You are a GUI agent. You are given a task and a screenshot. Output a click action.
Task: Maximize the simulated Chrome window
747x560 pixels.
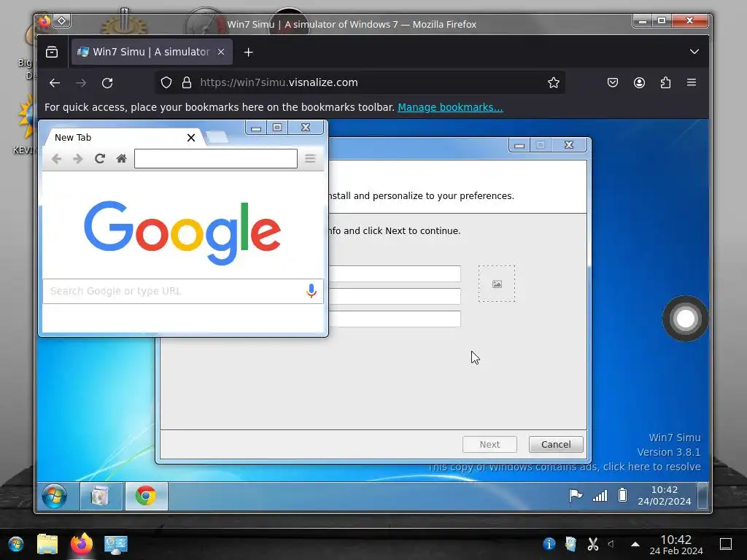pos(277,128)
